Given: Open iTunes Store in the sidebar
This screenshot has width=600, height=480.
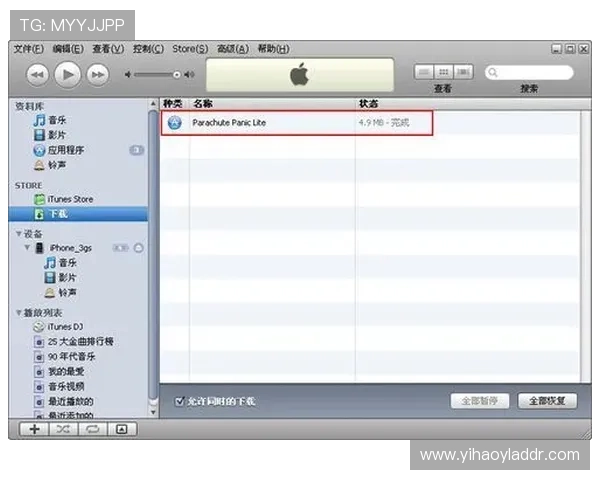Looking at the screenshot, I should pos(70,199).
